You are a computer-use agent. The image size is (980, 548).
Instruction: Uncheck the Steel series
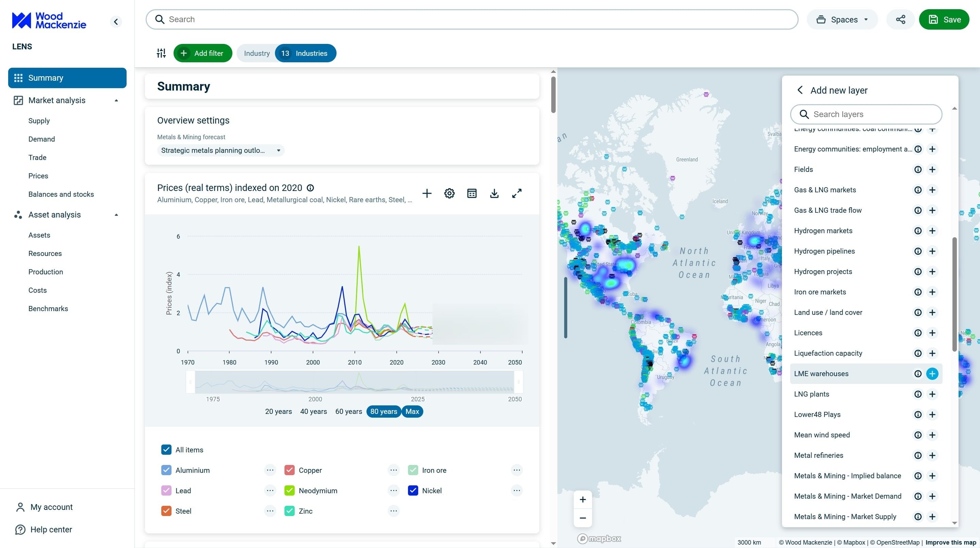(166, 511)
